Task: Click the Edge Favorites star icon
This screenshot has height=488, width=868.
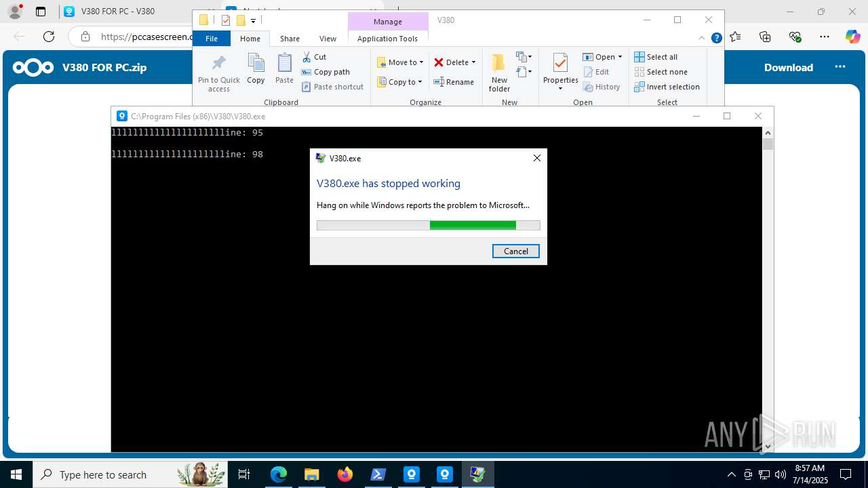Action: (x=736, y=37)
